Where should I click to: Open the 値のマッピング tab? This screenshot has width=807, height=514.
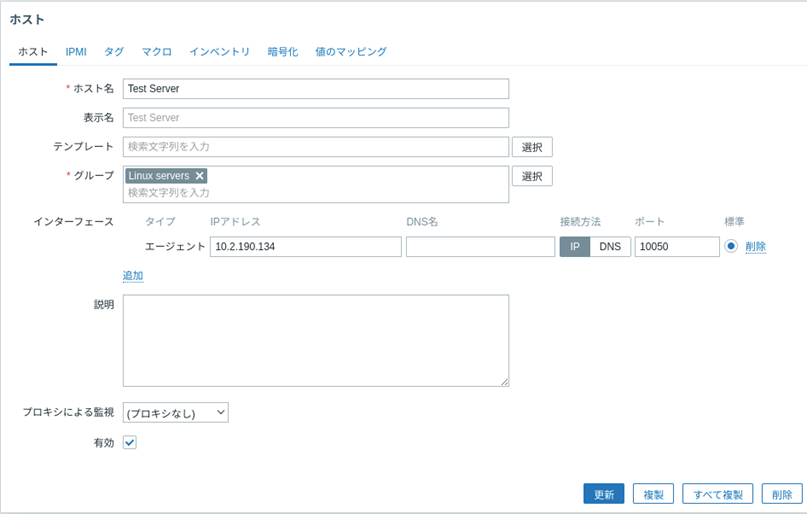click(350, 51)
